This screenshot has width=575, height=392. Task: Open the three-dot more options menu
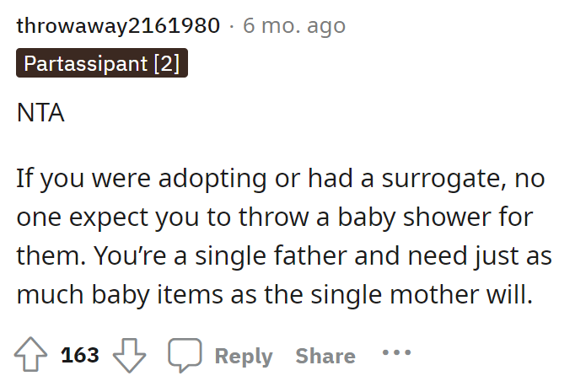pyautogui.click(x=396, y=353)
